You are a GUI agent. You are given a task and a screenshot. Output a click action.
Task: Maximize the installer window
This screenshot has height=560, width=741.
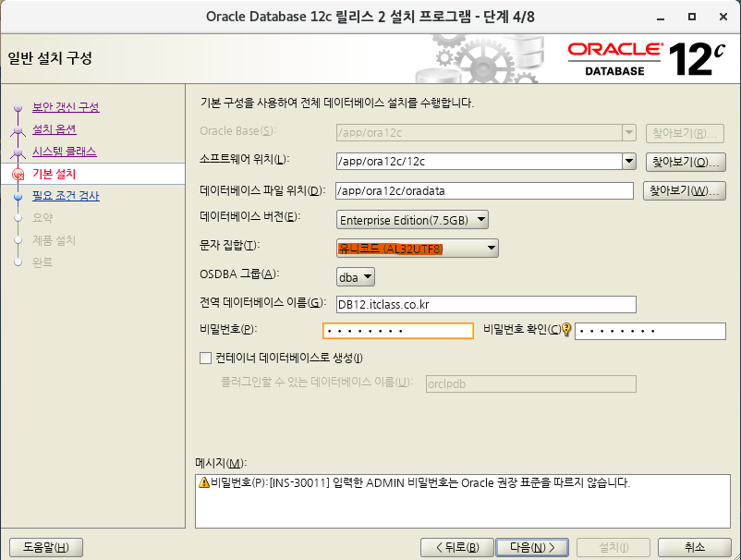point(692,17)
